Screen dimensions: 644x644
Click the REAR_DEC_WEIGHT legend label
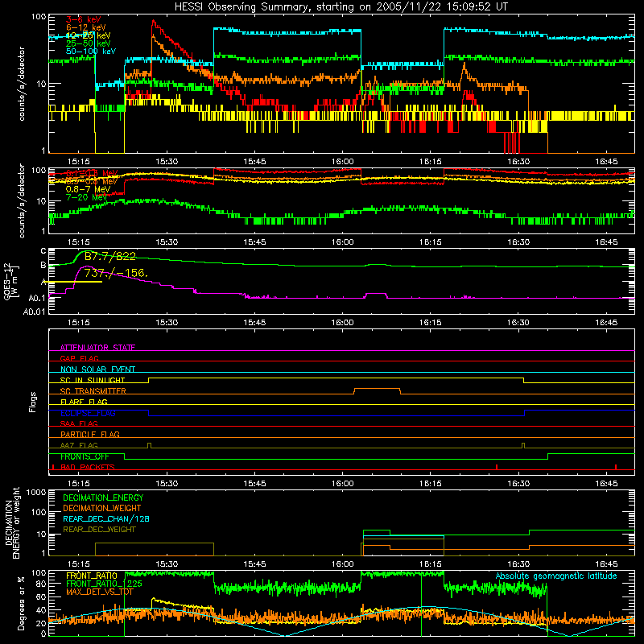coord(99,530)
